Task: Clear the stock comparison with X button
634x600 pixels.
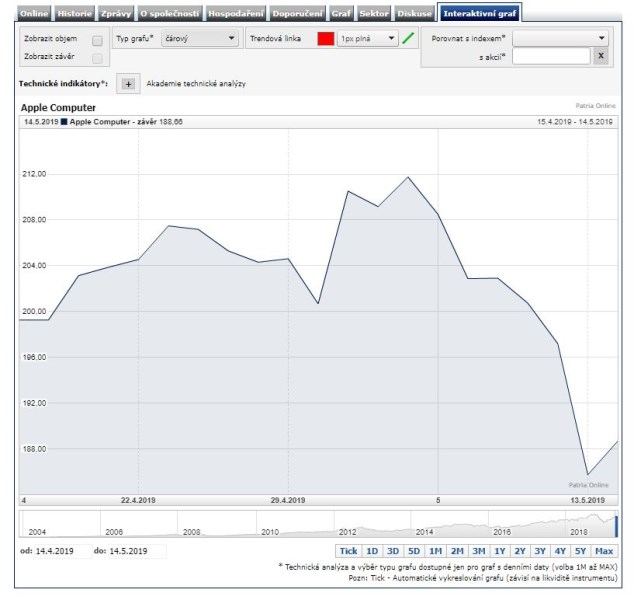Action: point(600,56)
